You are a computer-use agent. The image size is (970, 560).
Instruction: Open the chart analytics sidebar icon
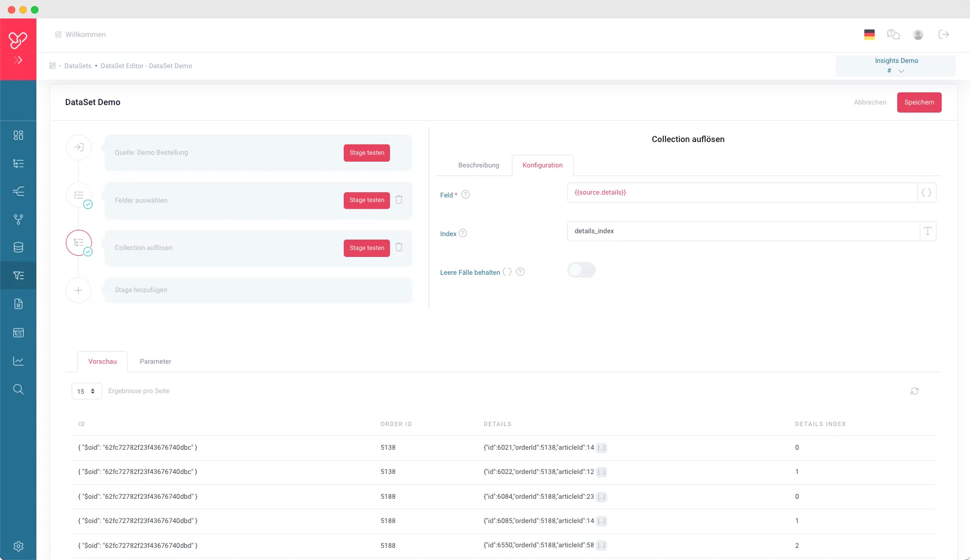(18, 361)
